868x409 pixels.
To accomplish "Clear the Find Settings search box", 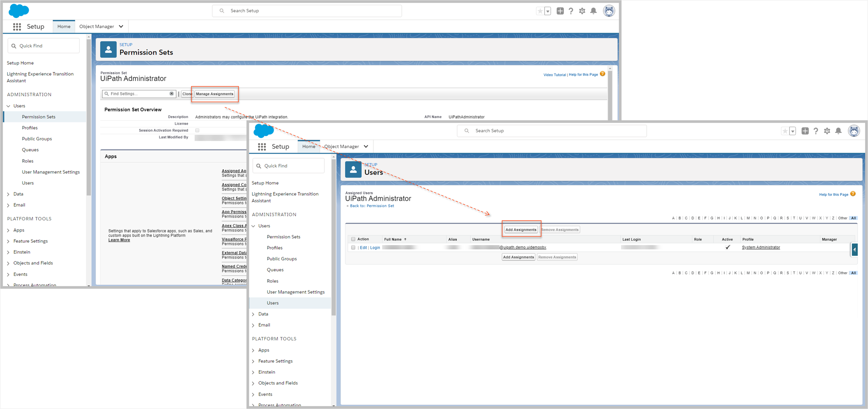I will [x=172, y=93].
